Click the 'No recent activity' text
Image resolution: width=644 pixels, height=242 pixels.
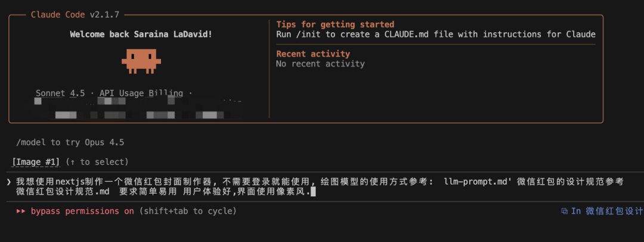tap(320, 63)
